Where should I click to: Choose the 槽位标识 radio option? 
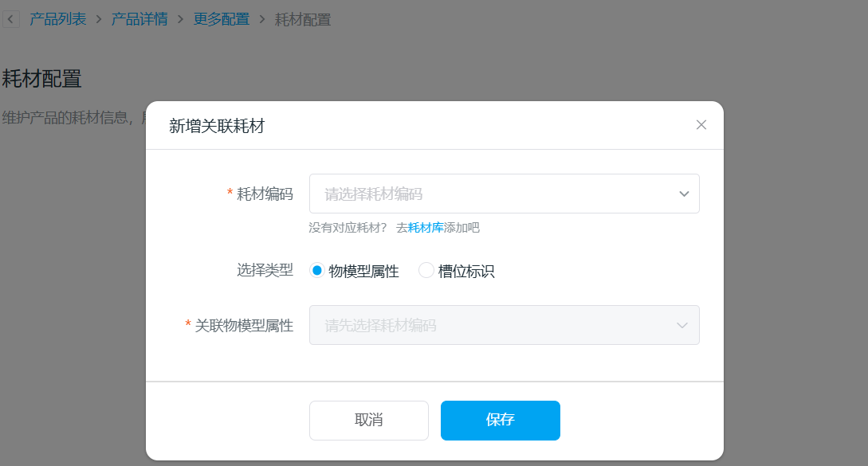tap(426, 271)
